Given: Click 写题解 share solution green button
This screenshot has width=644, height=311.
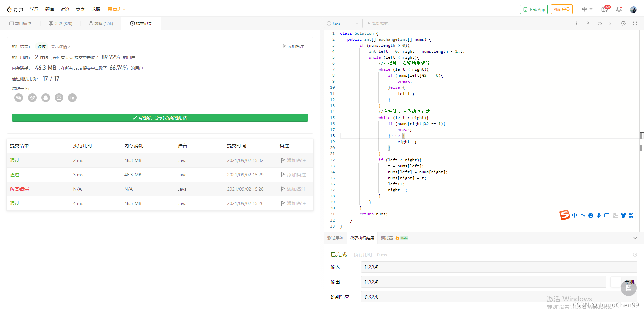Looking at the screenshot, I should tap(160, 118).
